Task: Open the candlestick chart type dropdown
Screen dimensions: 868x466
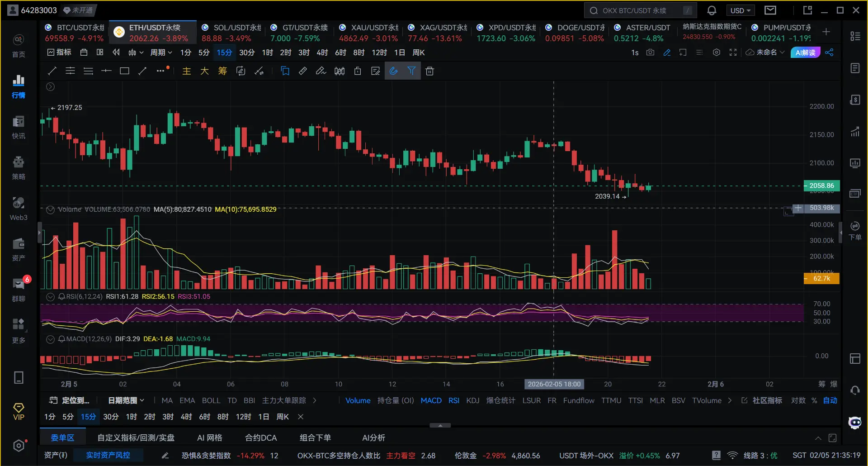Action: coord(136,52)
